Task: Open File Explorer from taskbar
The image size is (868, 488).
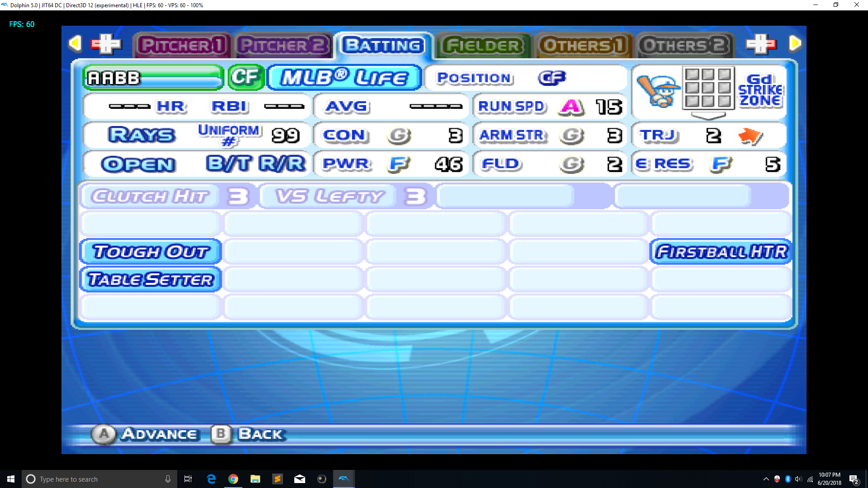Action: point(255,479)
